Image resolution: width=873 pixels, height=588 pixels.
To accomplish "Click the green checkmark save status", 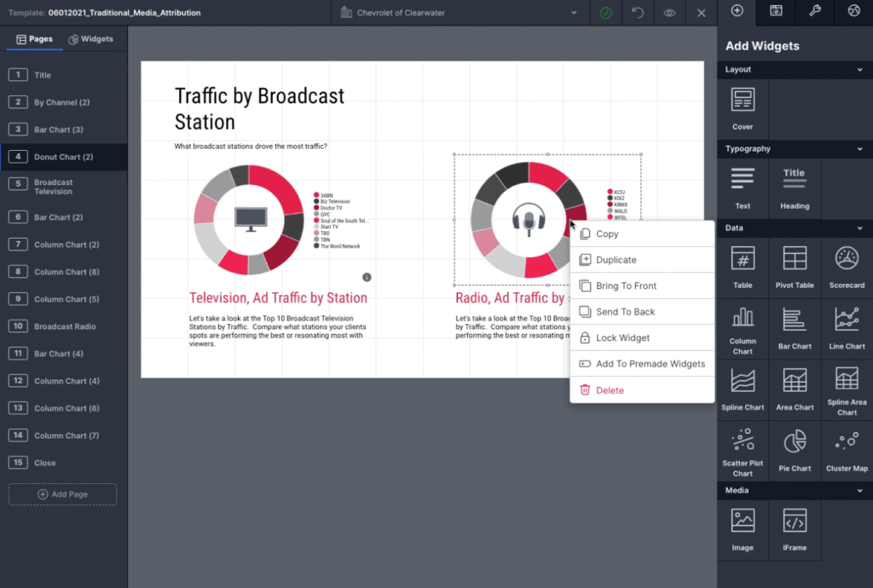I will 605,13.
